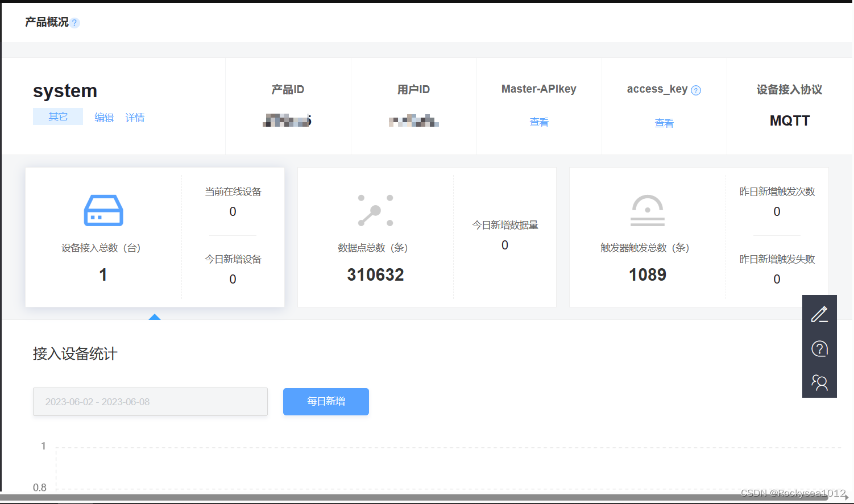Open the date range picker showing 2023-06-02
Image resolution: width=854 pixels, height=504 pixels.
pyautogui.click(x=150, y=402)
